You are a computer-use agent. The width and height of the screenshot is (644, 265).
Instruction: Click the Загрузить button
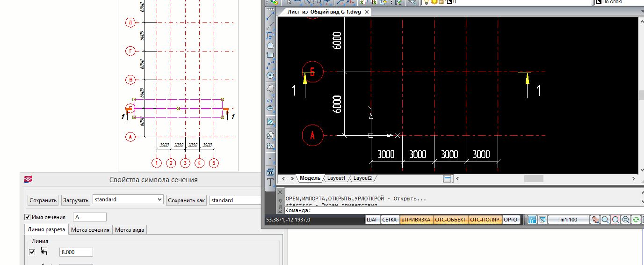pyautogui.click(x=75, y=200)
